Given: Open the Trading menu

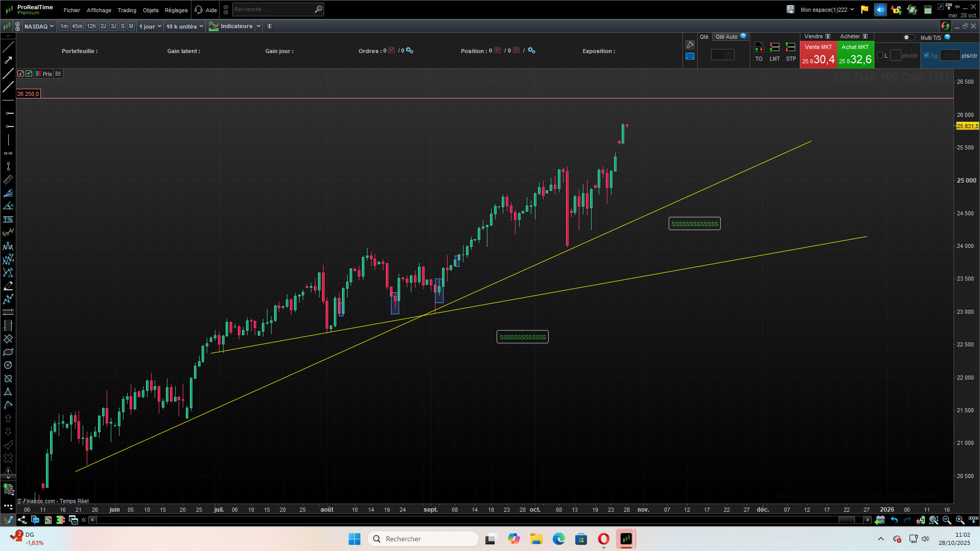Looking at the screenshot, I should [127, 10].
